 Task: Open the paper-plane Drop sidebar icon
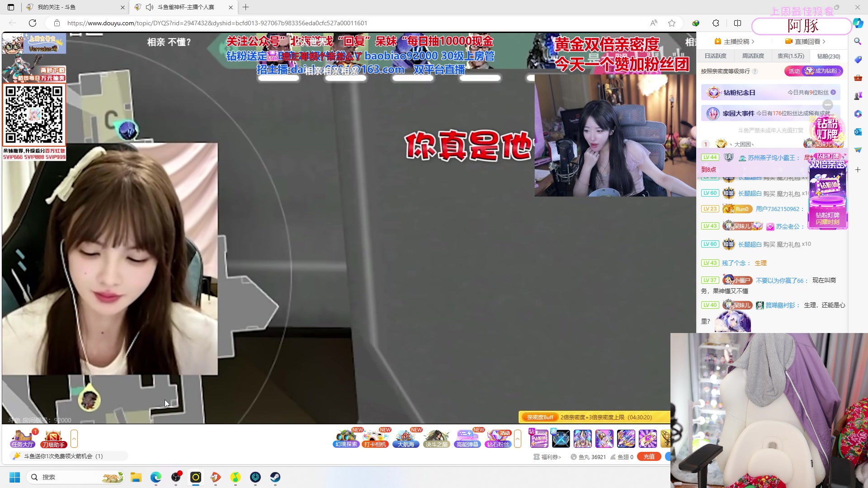pos(858,150)
